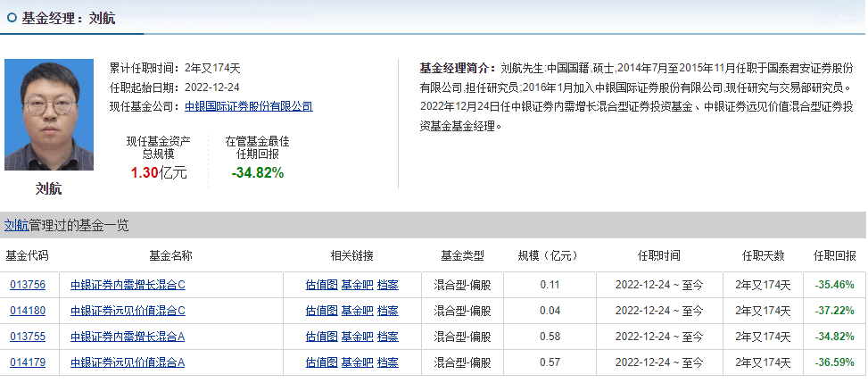This screenshot has width=868, height=383.
Task: Click 基金吧 link for fund 013755
Action: point(357,337)
